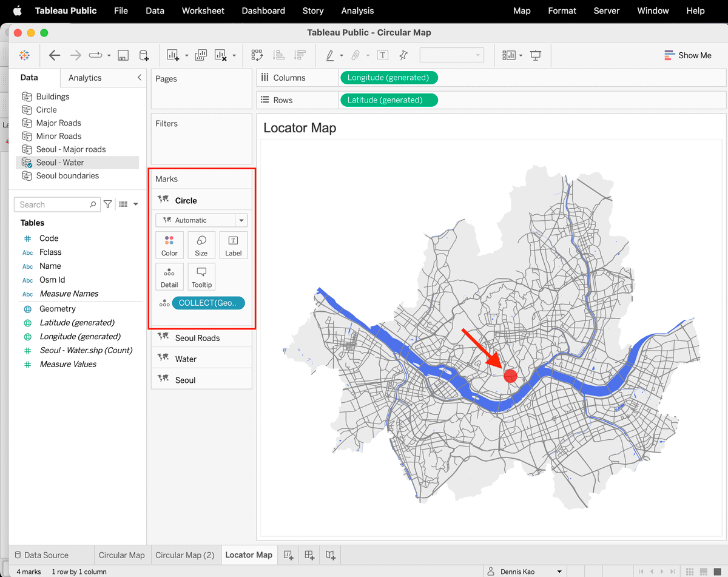Show sheet sorter grid view icon

click(689, 572)
